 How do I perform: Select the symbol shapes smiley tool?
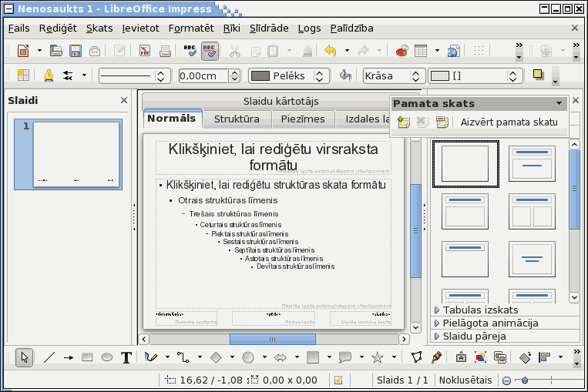click(248, 357)
